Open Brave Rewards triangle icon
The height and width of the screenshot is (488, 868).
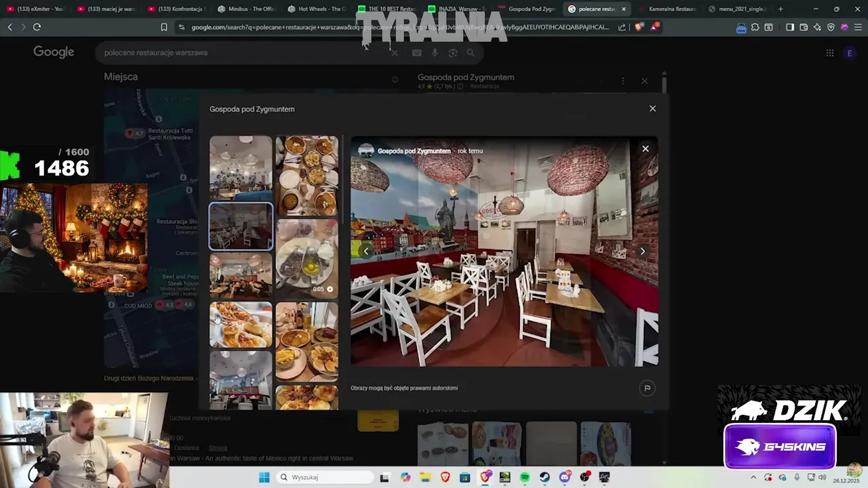[654, 27]
